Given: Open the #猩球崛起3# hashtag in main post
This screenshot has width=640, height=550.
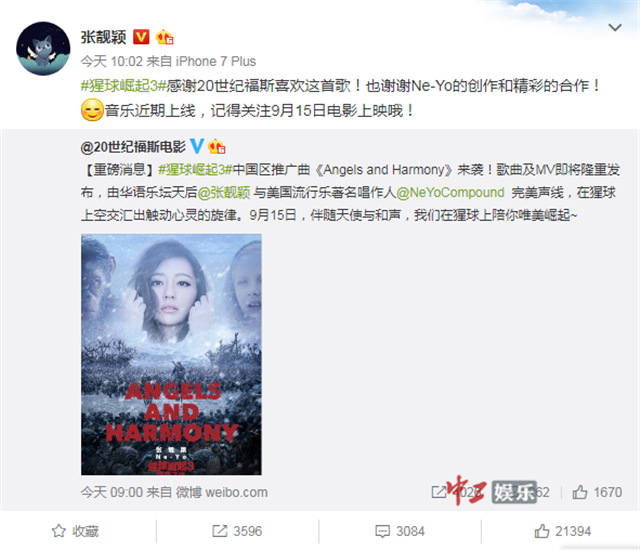Looking at the screenshot, I should [x=124, y=86].
